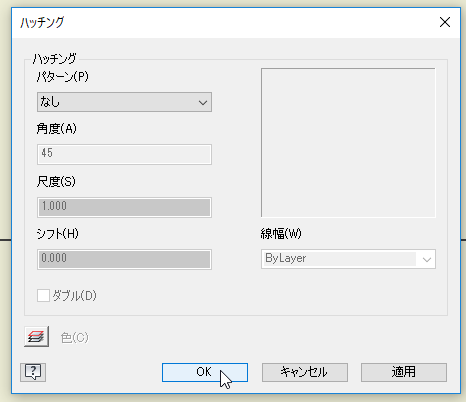Expand the パターン dropdown arrow
This screenshot has height=402, width=466.
tap(203, 102)
